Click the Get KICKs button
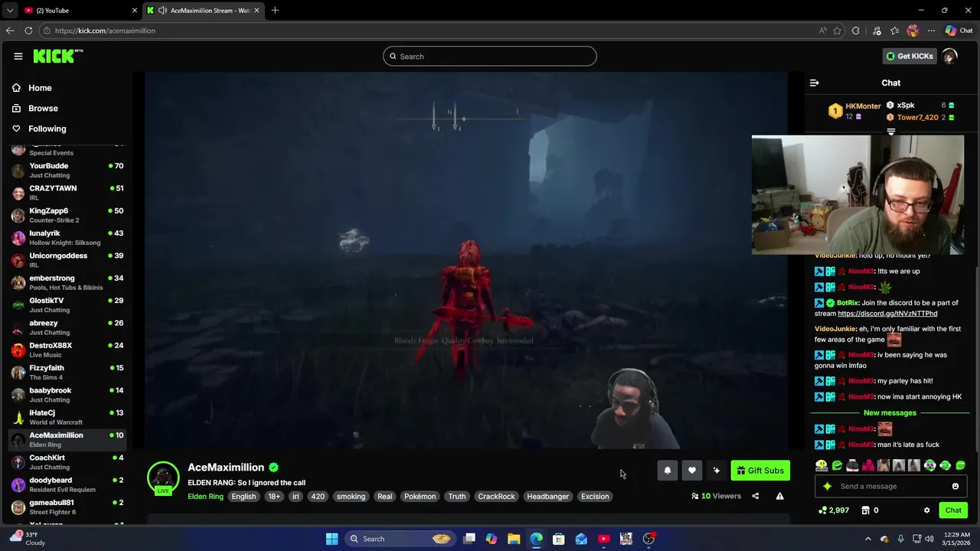The height and width of the screenshot is (551, 980). coord(910,56)
